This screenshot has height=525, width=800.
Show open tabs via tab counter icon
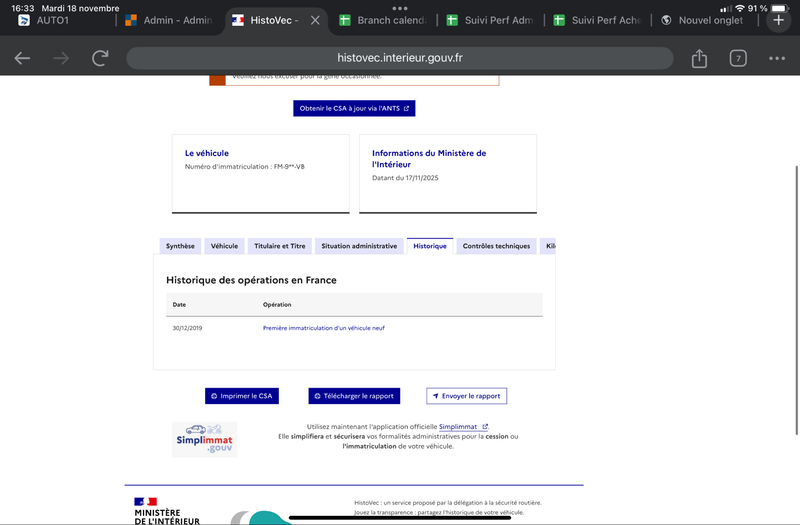[x=738, y=59]
